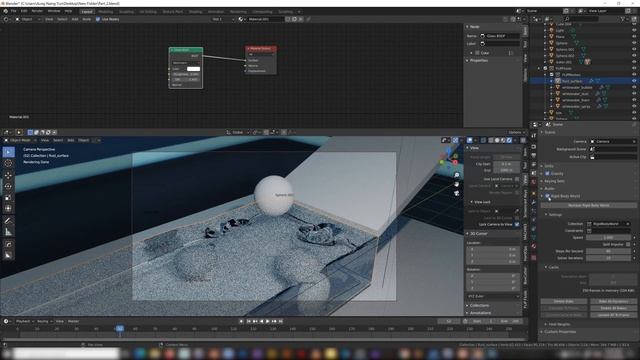
Task: Click the Steps Per Second slider
Action: (x=608, y=251)
